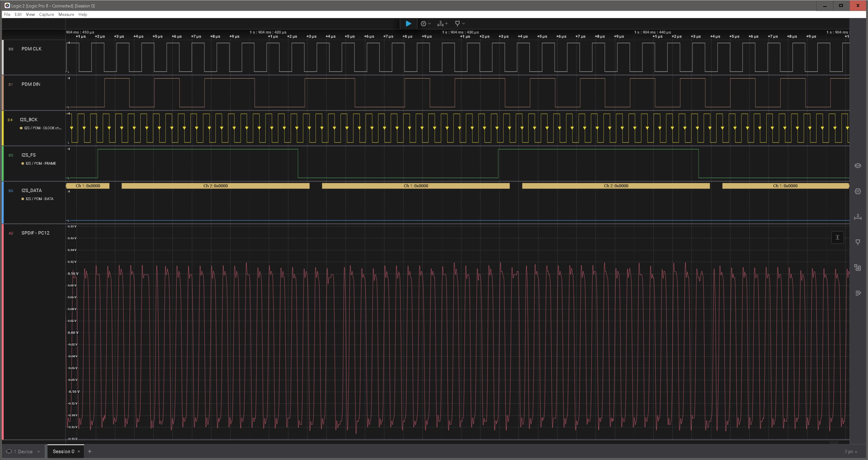Click the D0 channel number badge
The width and height of the screenshot is (868, 460).
pos(11,49)
